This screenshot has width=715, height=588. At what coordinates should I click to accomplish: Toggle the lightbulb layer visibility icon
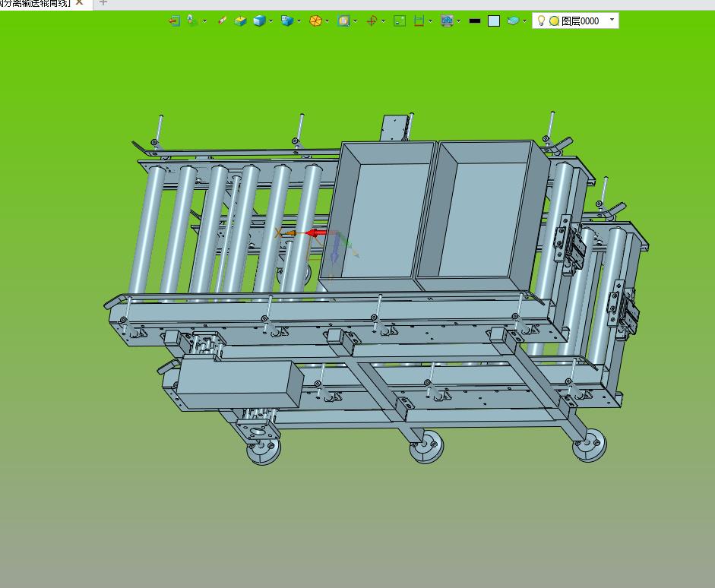click(x=541, y=21)
